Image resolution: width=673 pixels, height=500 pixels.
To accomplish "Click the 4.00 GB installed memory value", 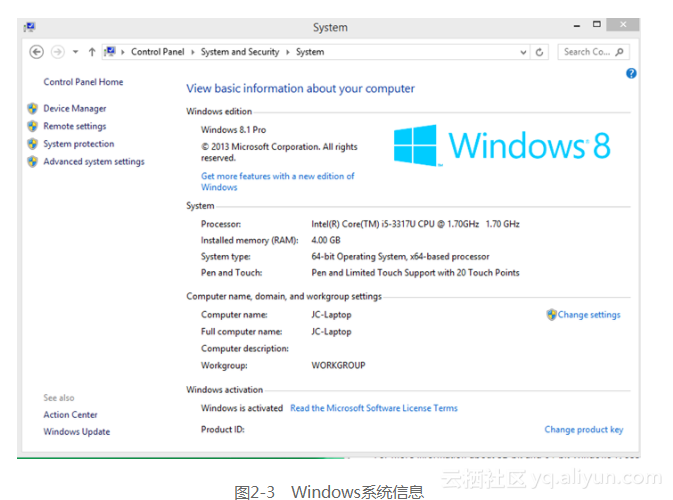I will (326, 240).
